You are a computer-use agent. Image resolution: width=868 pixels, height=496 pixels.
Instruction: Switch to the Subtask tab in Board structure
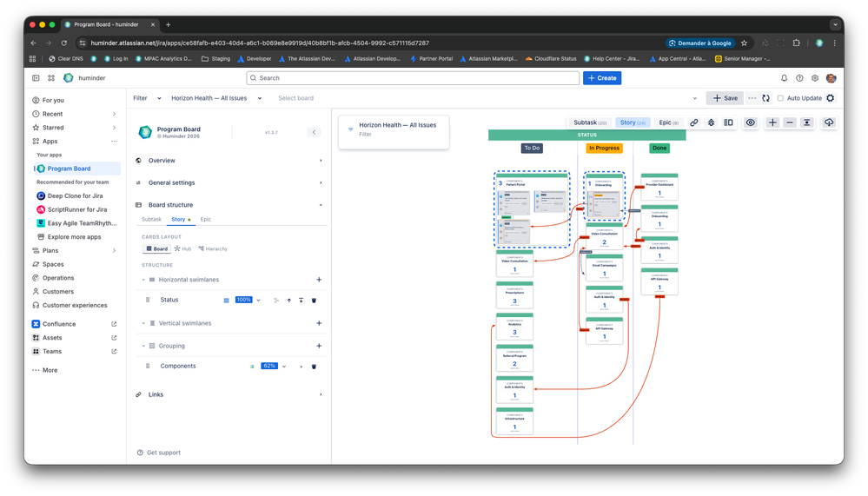[151, 219]
